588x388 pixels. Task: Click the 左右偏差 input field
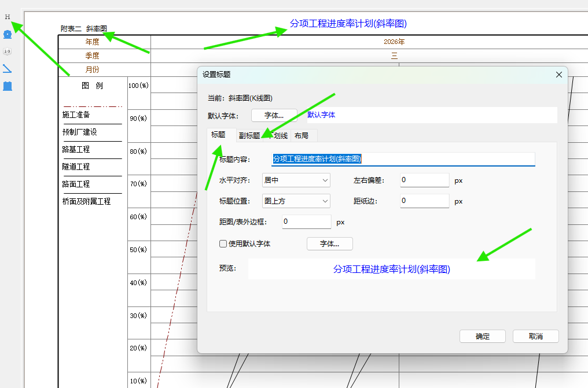[424, 180]
